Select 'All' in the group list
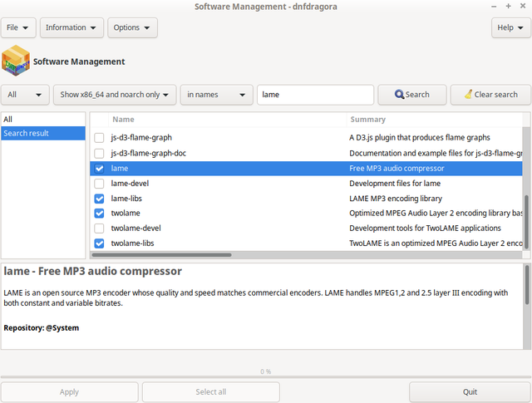The image size is (532, 403). (43, 120)
